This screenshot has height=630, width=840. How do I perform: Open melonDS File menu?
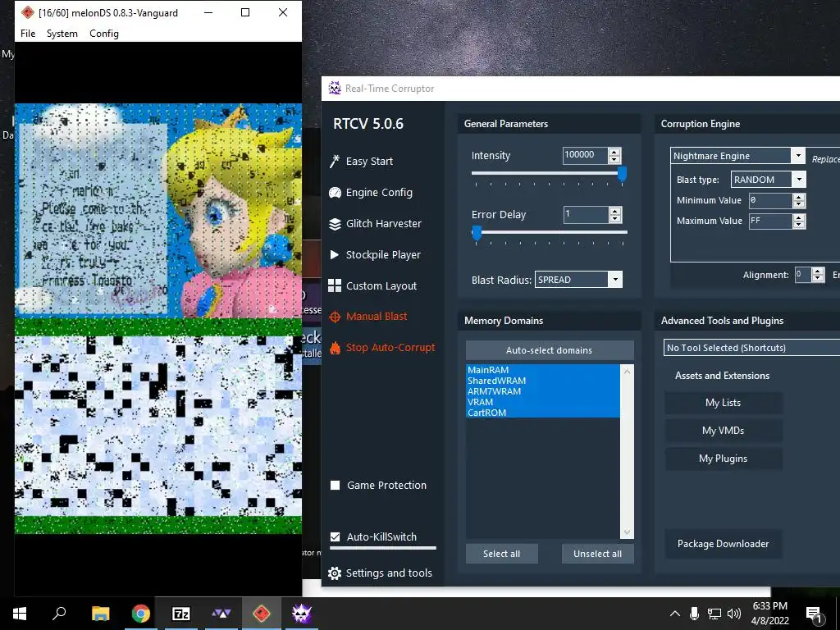pos(28,33)
